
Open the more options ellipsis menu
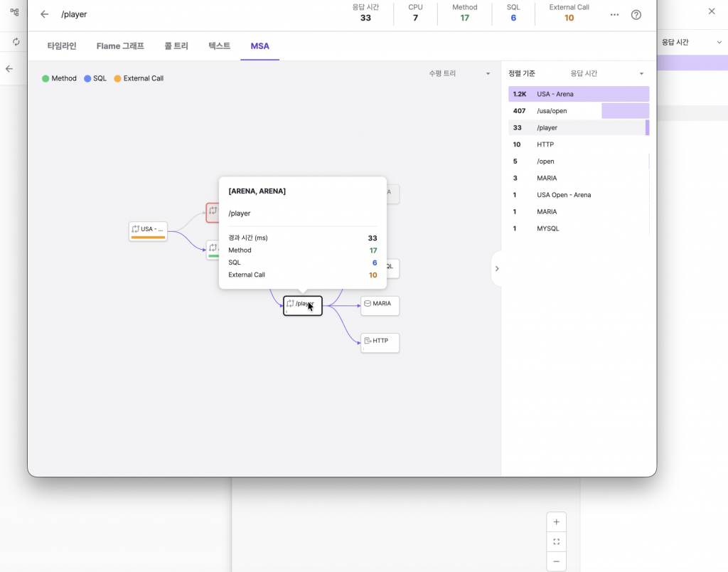[614, 14]
